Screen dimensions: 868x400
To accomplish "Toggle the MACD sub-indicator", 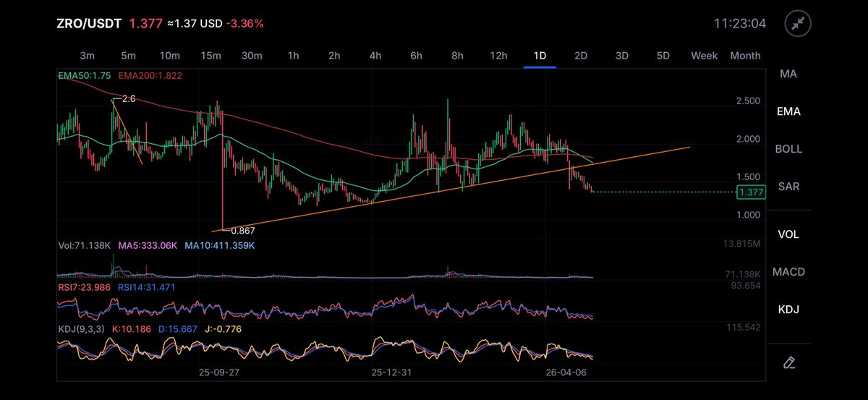I will [788, 272].
